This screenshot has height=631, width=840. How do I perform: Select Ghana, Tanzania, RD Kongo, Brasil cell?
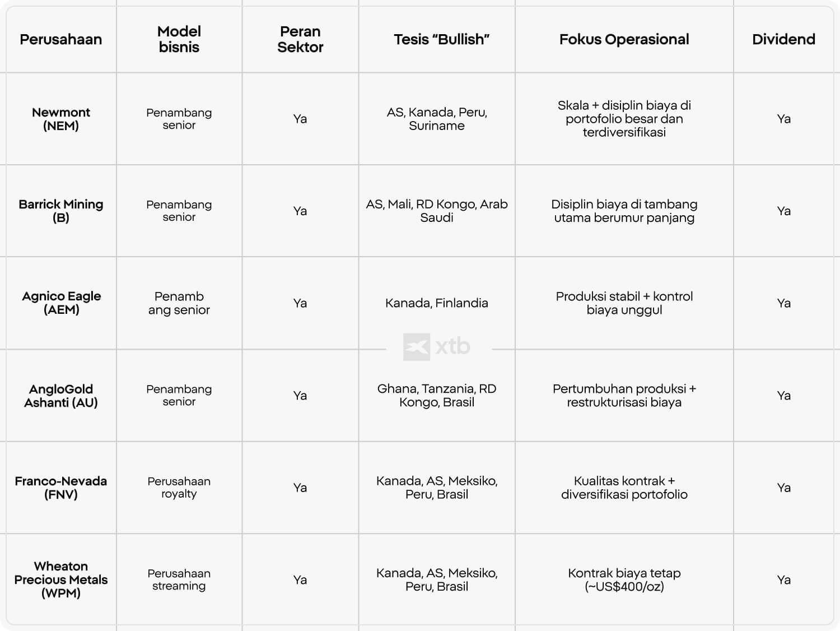click(x=437, y=395)
